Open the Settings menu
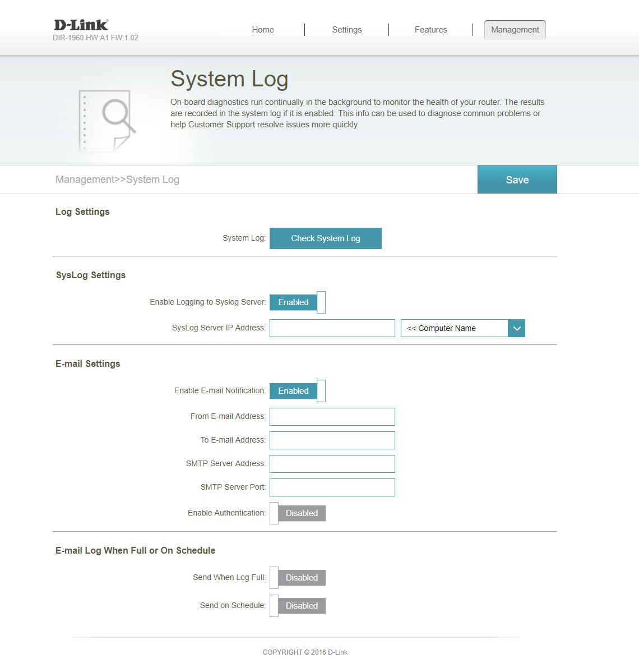 [x=347, y=30]
